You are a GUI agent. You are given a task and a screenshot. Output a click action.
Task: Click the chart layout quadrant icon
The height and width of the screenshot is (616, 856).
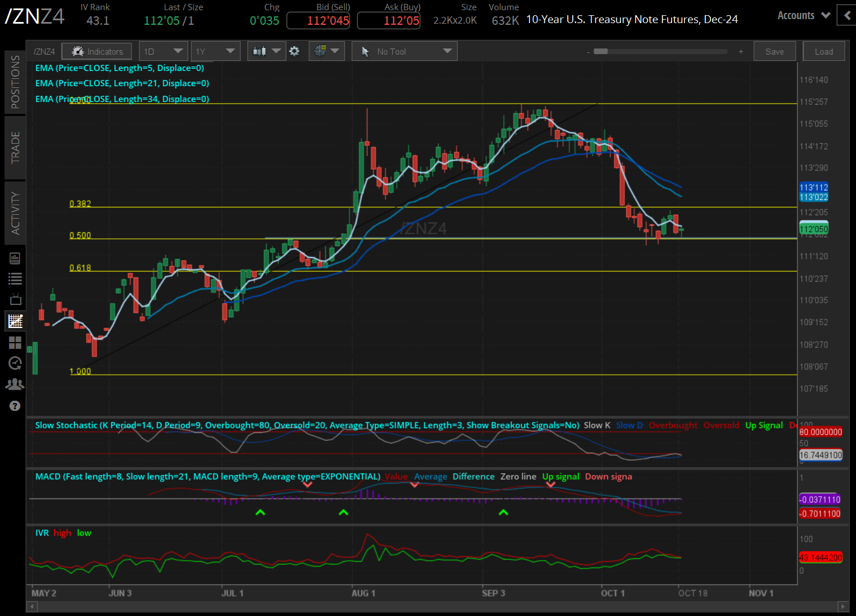[x=15, y=342]
